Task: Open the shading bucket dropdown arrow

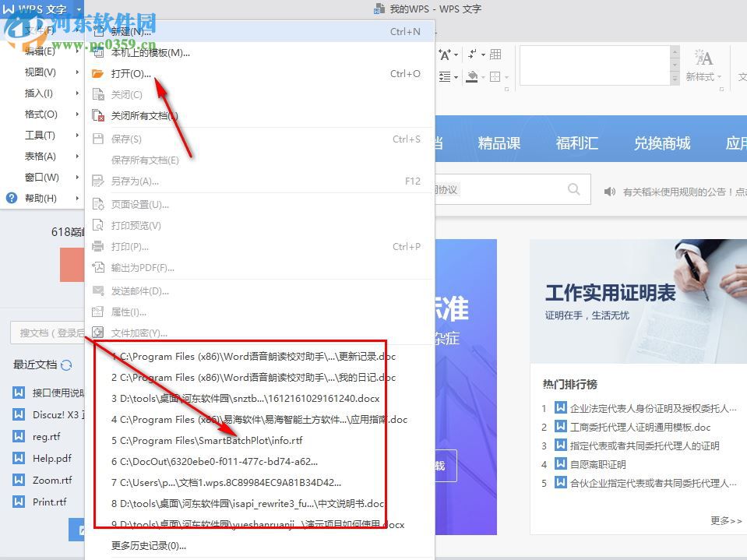Action: click(483, 76)
